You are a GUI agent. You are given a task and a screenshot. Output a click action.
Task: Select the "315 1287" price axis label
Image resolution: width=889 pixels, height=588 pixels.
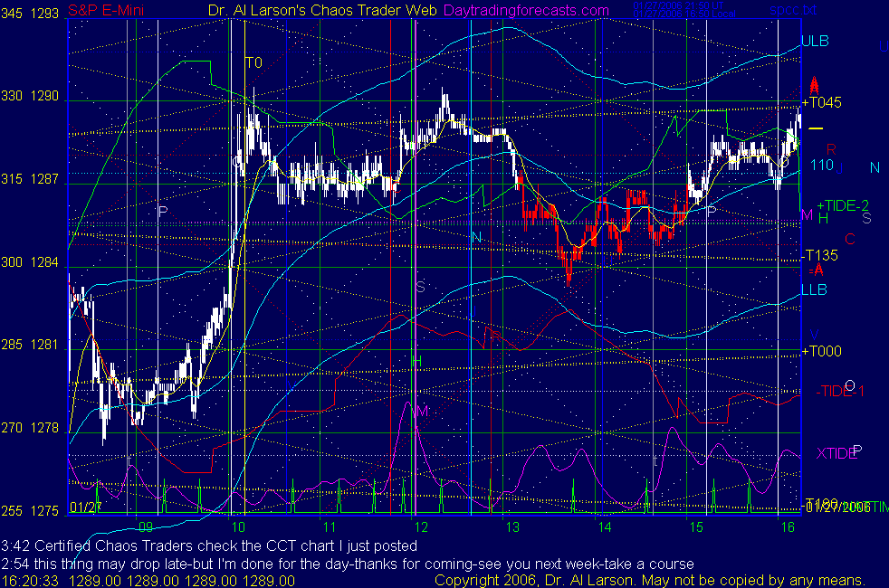click(30, 179)
